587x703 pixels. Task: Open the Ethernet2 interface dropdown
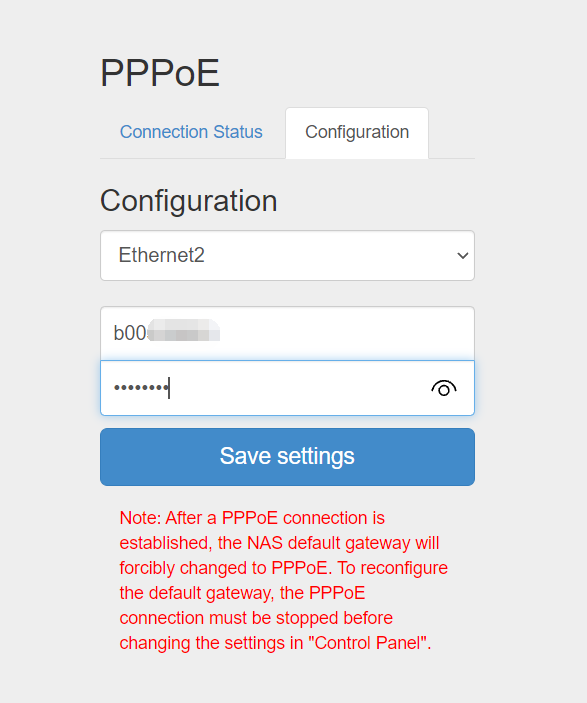pyautogui.click(x=287, y=256)
